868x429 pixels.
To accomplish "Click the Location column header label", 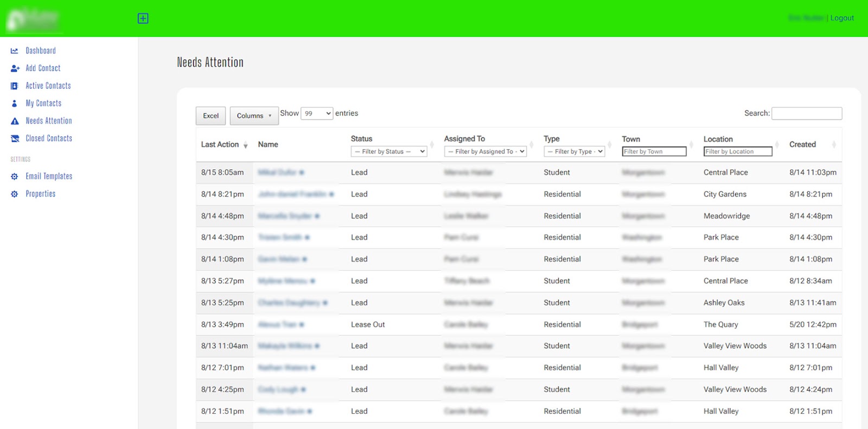I will click(x=718, y=139).
